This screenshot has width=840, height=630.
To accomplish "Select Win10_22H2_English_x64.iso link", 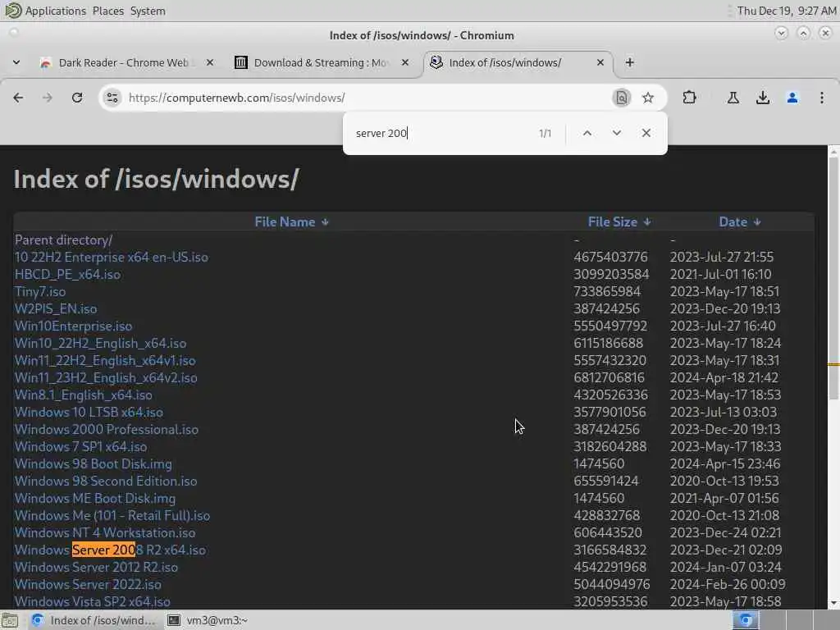I will 101,344.
